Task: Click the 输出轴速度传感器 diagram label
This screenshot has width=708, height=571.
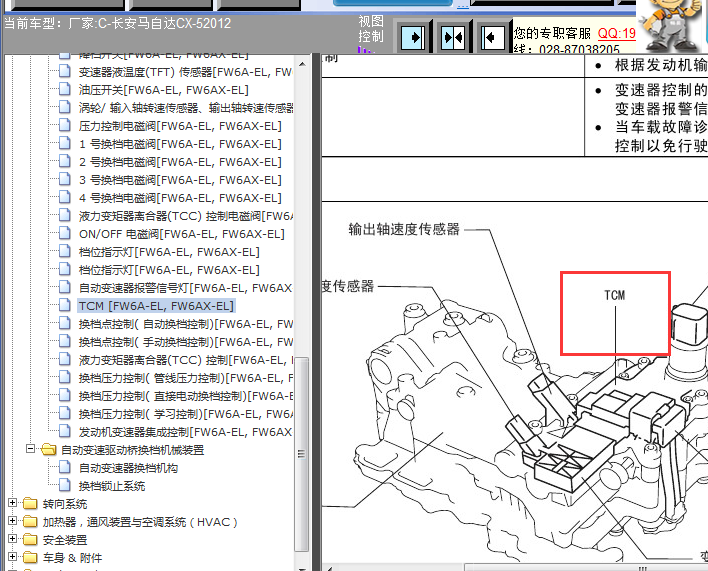Action: pyautogui.click(x=404, y=229)
